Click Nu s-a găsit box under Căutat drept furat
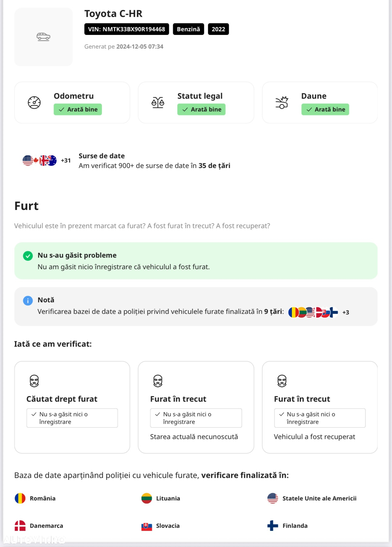 point(72,418)
